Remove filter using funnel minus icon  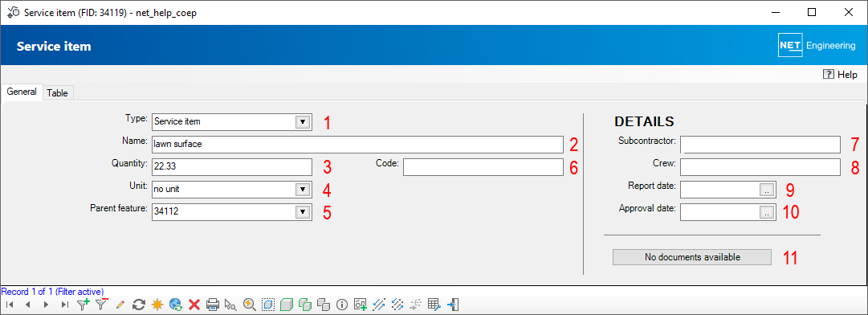tap(102, 304)
